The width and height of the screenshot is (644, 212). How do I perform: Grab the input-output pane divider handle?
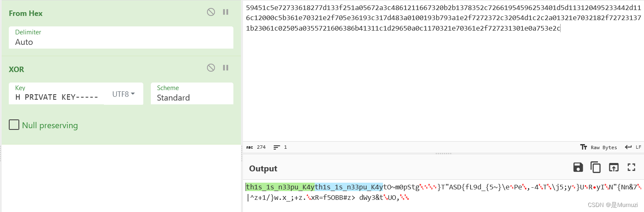(x=443, y=153)
